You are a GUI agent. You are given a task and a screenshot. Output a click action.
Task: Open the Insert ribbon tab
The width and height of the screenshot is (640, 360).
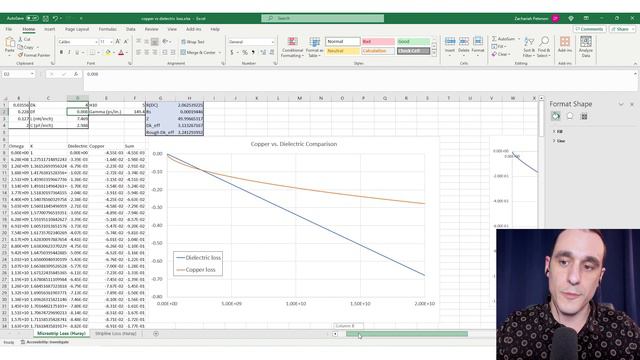pos(49,29)
